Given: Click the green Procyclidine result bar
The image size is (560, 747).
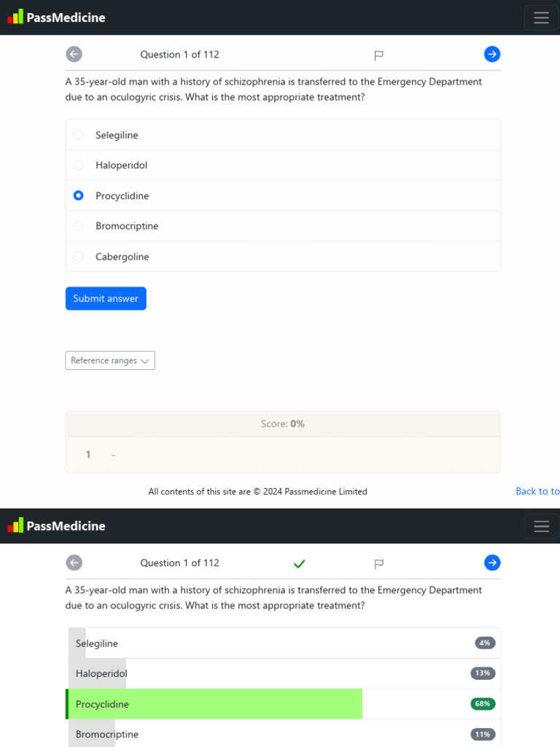Looking at the screenshot, I should coord(214,704).
